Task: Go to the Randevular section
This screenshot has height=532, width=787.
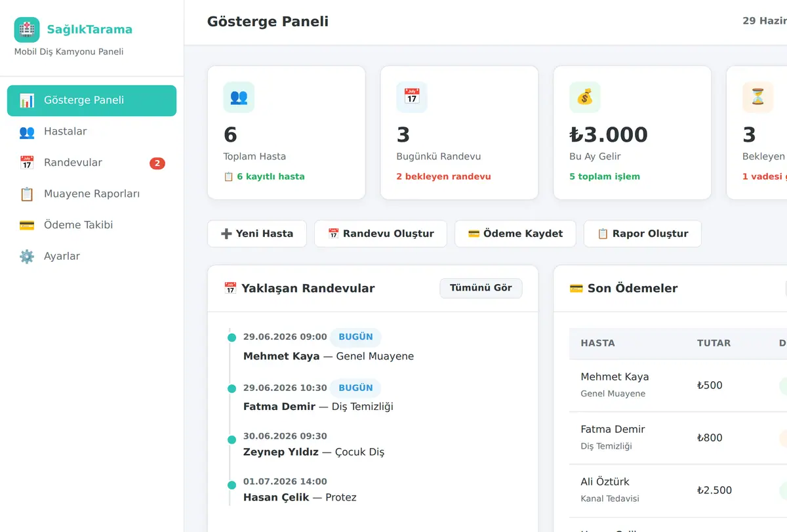Action: point(92,163)
